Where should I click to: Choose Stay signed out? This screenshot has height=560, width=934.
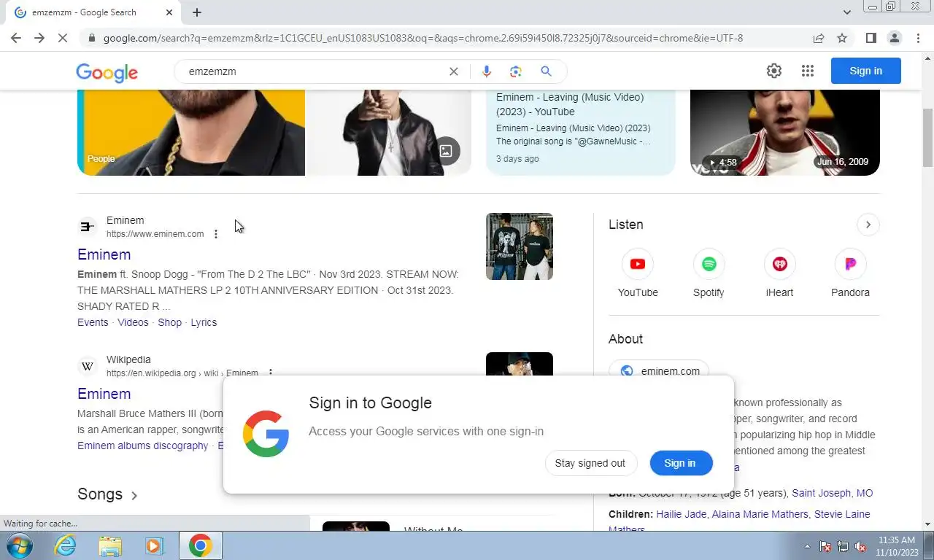[x=590, y=463]
